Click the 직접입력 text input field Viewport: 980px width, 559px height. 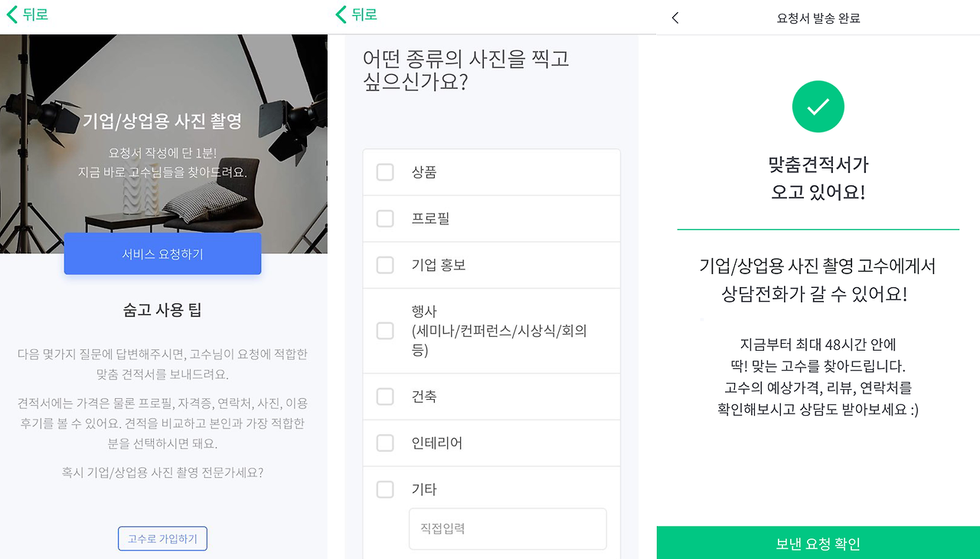(508, 528)
